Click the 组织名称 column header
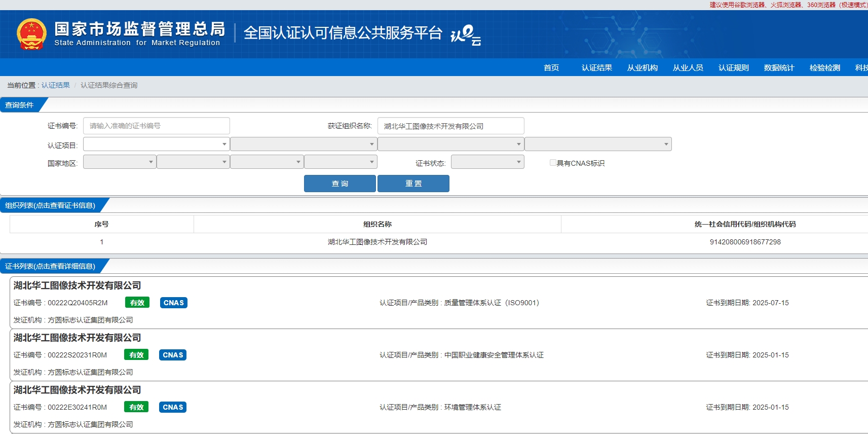This screenshot has width=868, height=434. point(378,224)
